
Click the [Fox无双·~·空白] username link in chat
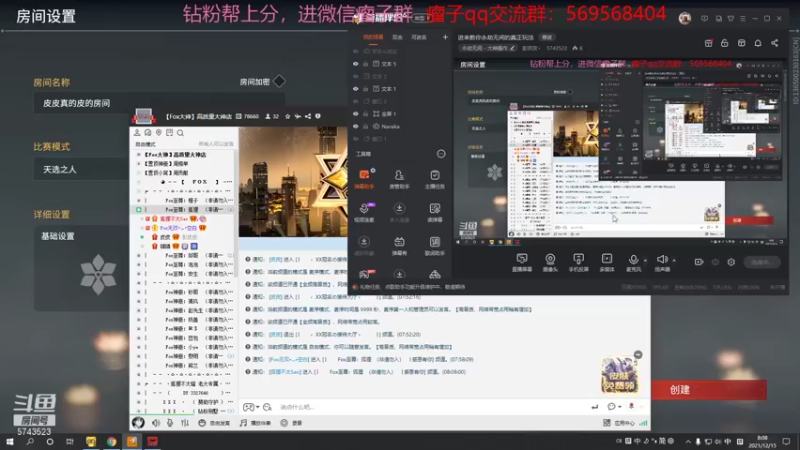(289, 359)
